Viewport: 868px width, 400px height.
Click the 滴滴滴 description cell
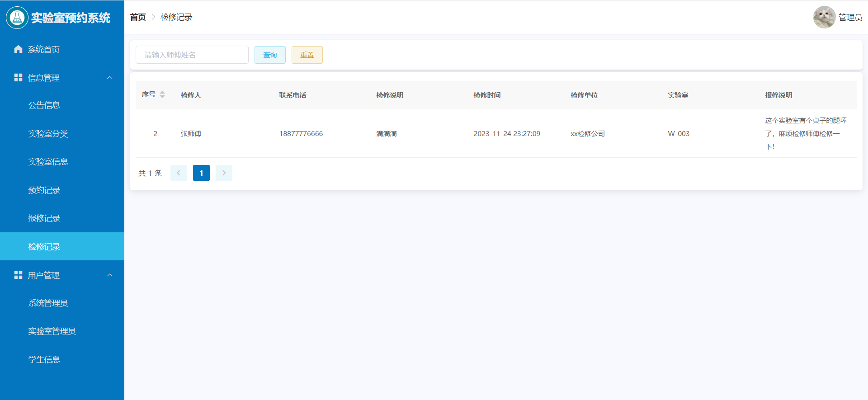point(387,133)
